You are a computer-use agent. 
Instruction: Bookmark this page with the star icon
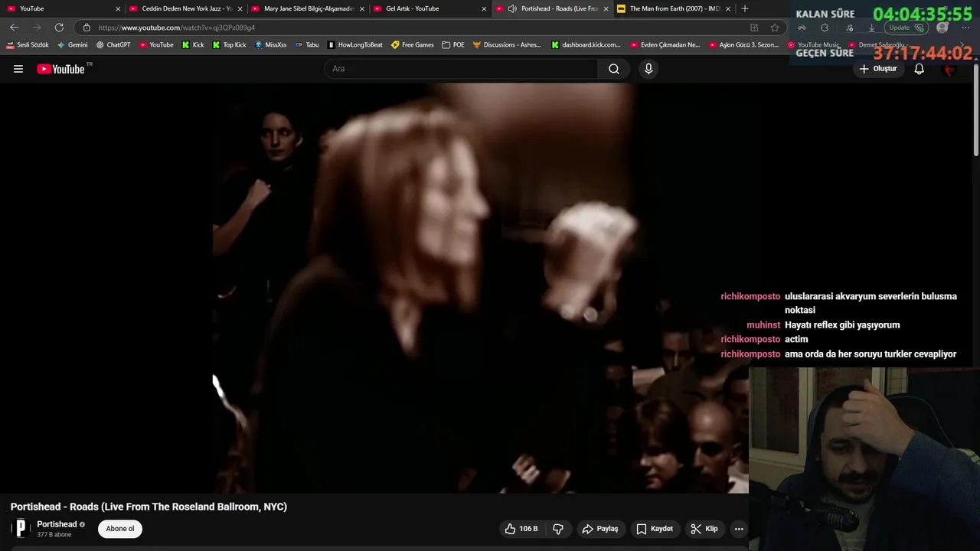coord(775,28)
